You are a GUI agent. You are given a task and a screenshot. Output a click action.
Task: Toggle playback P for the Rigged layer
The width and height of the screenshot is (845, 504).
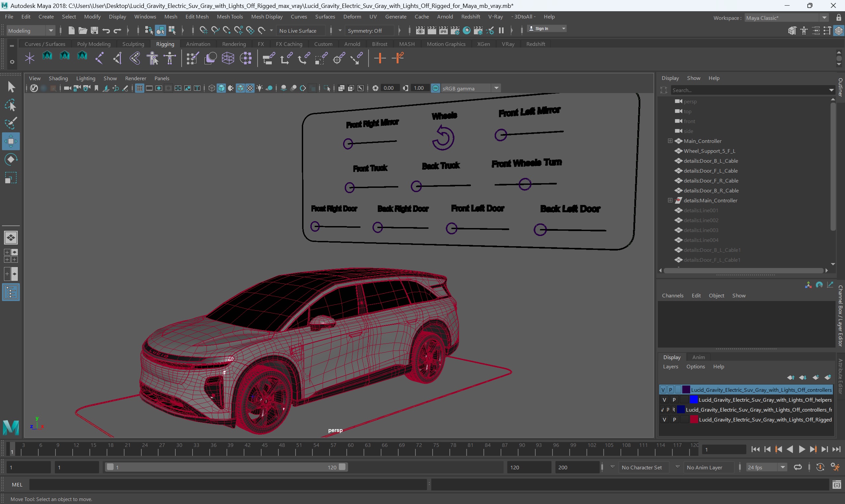[674, 420]
